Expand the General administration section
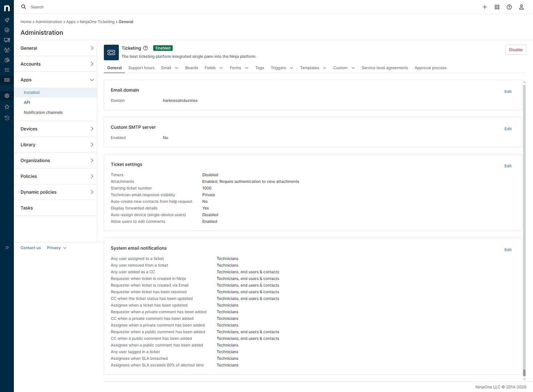The image size is (533, 392). tap(56, 48)
